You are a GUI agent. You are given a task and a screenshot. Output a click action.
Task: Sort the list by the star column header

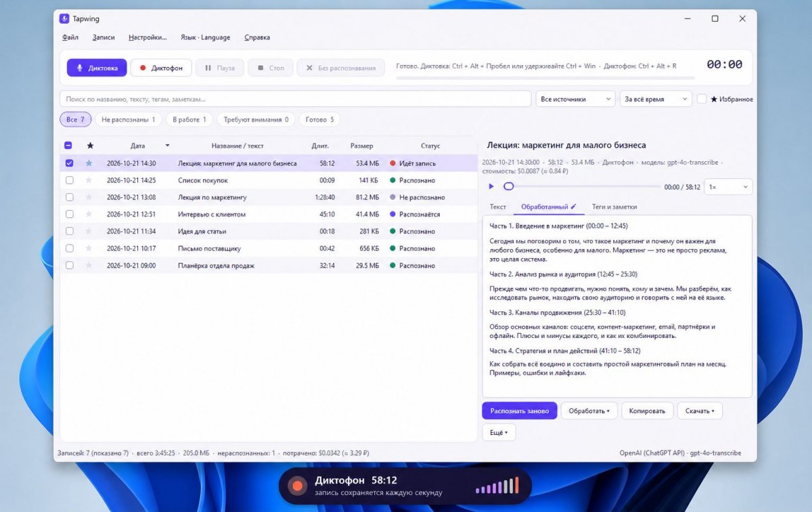point(90,146)
